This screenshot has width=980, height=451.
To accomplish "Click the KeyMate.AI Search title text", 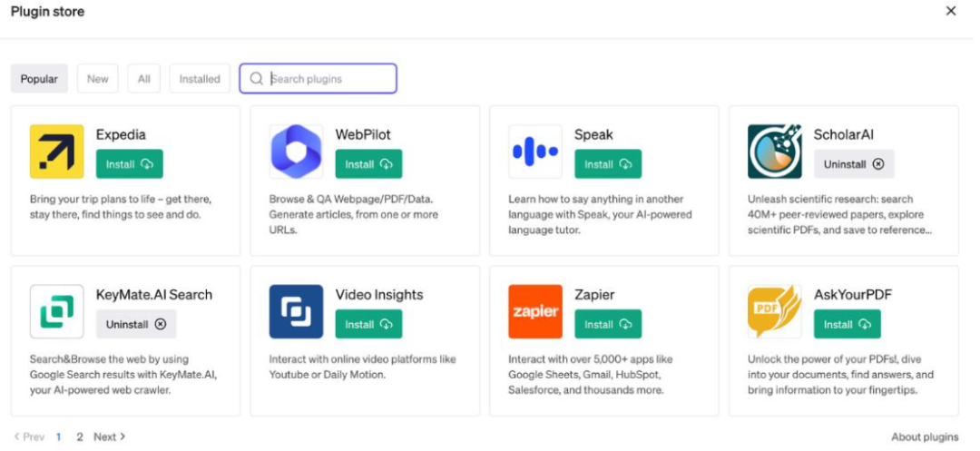I will pos(154,294).
